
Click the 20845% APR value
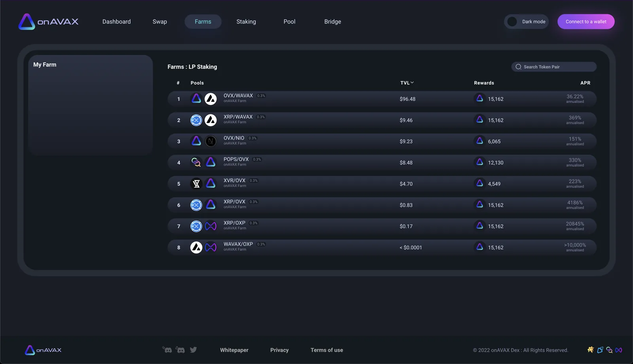[575, 224]
